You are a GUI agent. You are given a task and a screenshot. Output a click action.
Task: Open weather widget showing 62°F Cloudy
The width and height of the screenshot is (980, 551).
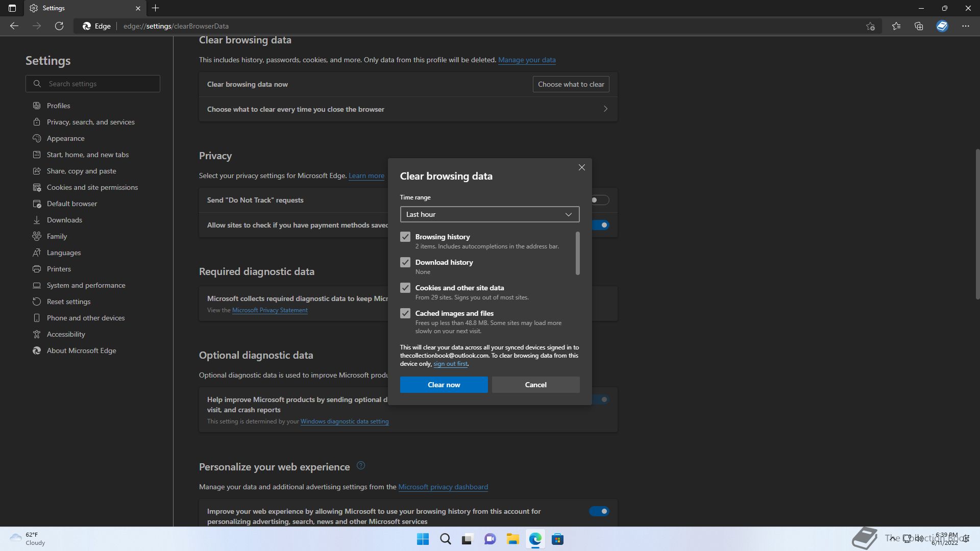28,539
